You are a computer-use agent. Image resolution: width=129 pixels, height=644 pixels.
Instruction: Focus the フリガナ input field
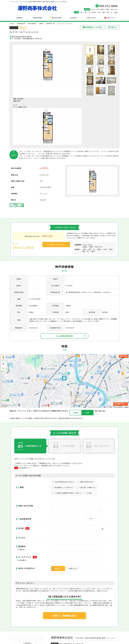[76, 538]
